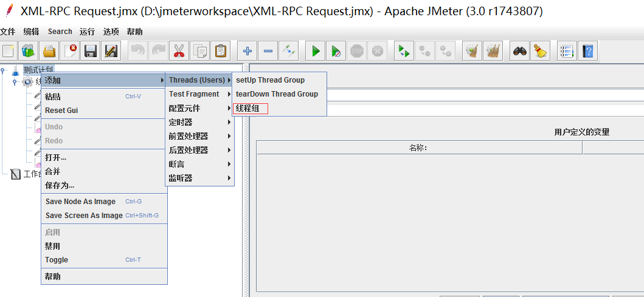Image resolution: width=644 pixels, height=297 pixels.
Task: Open Help with question mark icon
Action: point(587,51)
